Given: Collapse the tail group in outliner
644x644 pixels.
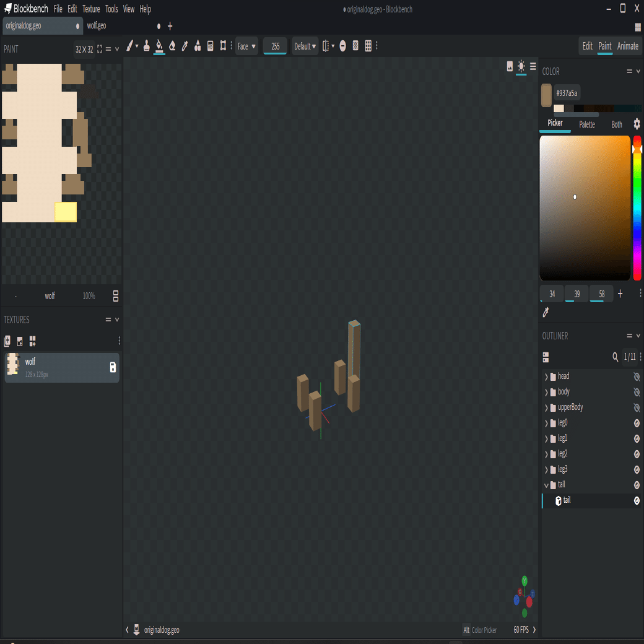Looking at the screenshot, I should tap(546, 485).
